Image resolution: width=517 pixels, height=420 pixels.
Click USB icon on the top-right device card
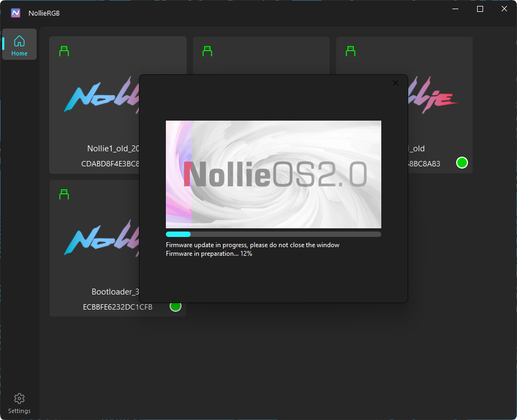351,51
